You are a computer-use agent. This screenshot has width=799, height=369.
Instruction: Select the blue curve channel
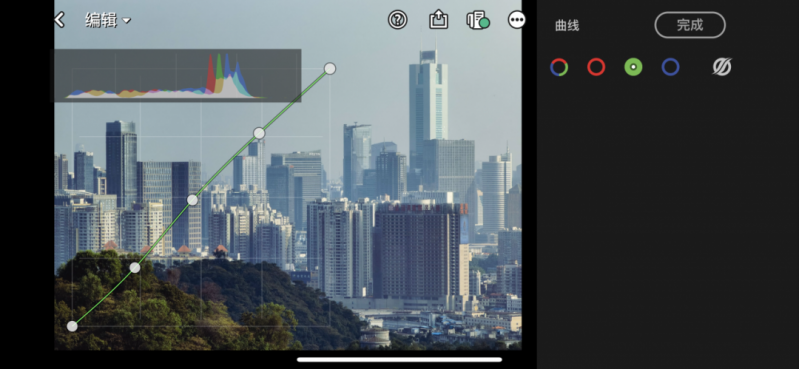coord(671,67)
